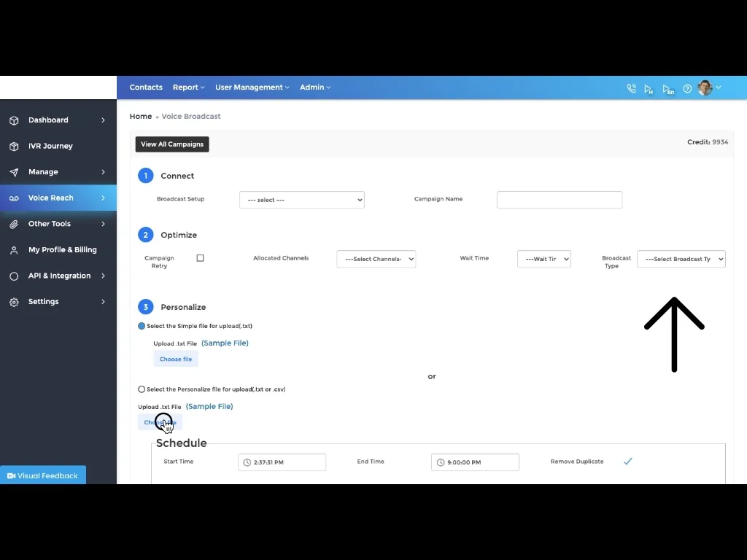Click the View All Campaigns button
This screenshot has width=747, height=560.
(172, 144)
